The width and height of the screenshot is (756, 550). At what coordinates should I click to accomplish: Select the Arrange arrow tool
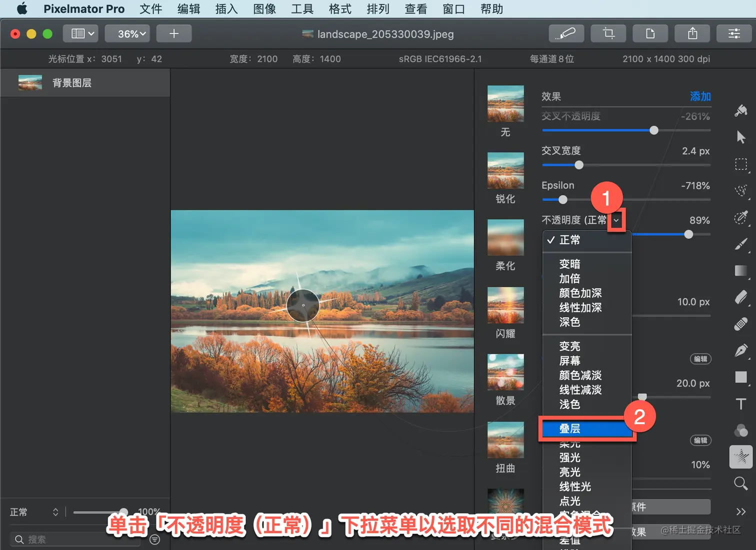(741, 137)
